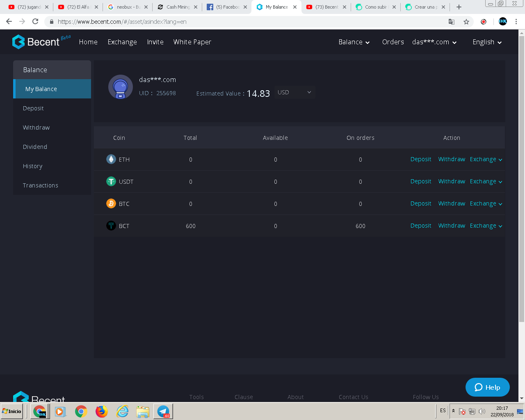Open History in the sidebar
The width and height of the screenshot is (525, 420).
pos(52,166)
